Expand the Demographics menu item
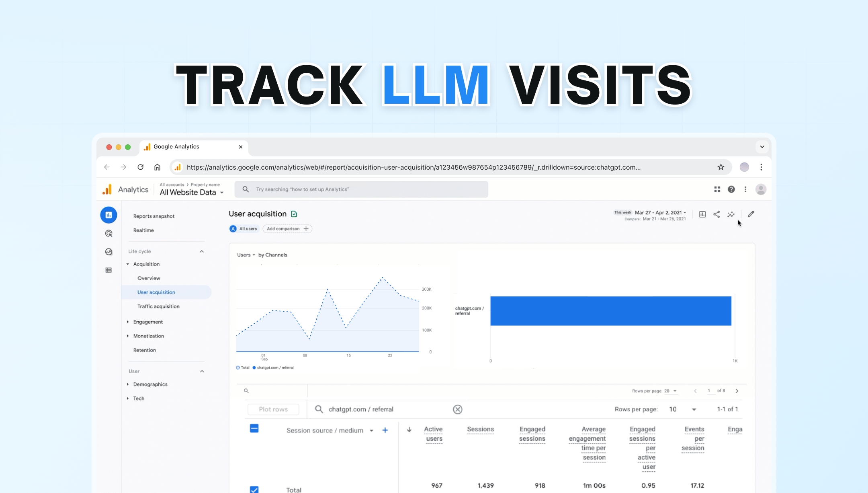Viewport: 868px width, 493px height. [x=150, y=384]
